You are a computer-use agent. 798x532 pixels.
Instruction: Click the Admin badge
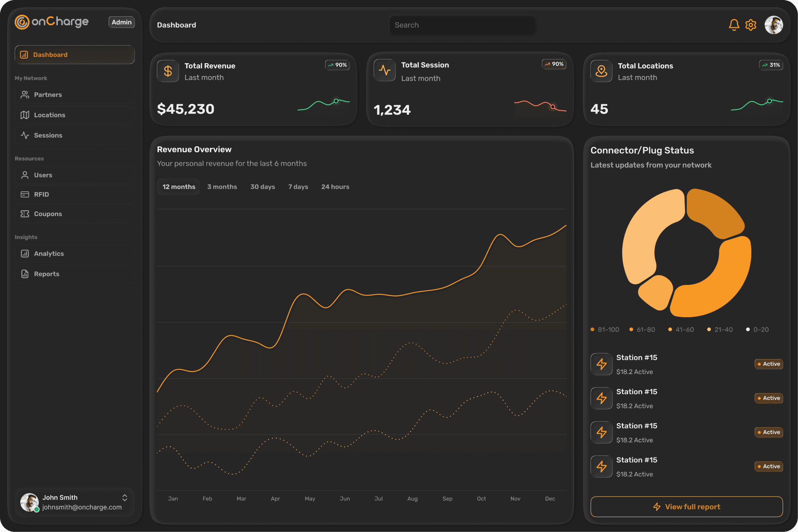[121, 22]
